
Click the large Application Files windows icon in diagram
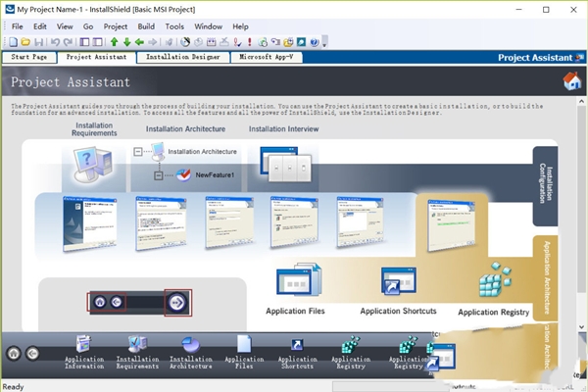[x=299, y=279]
